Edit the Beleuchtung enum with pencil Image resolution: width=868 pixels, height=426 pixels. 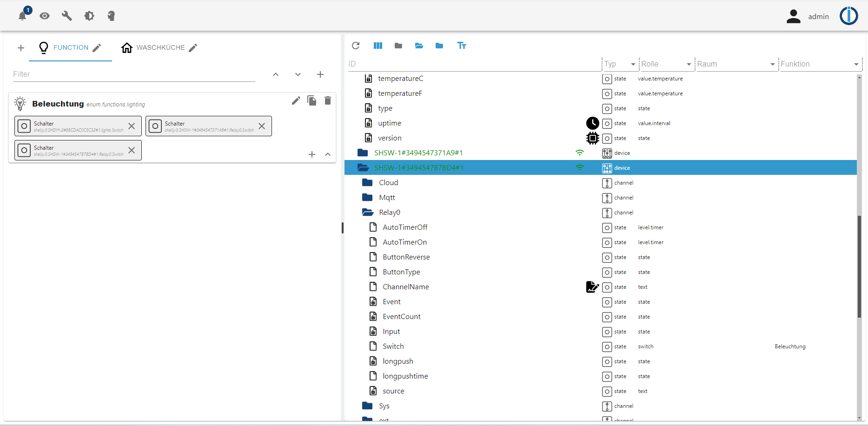point(296,100)
